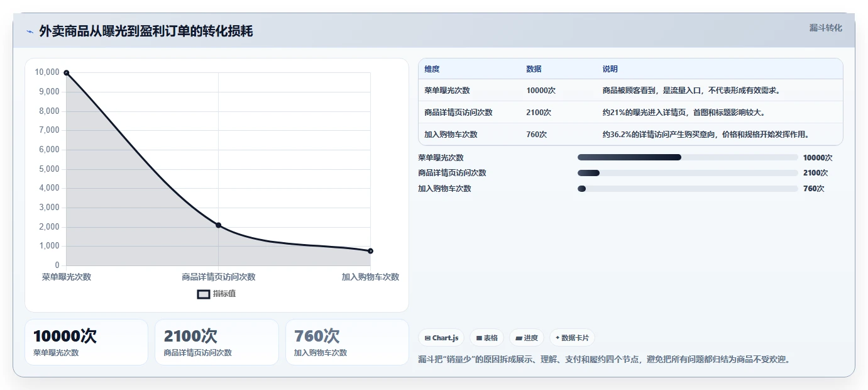Click the 760次 table data cell
Screen dimensions: 868x390
536,135
